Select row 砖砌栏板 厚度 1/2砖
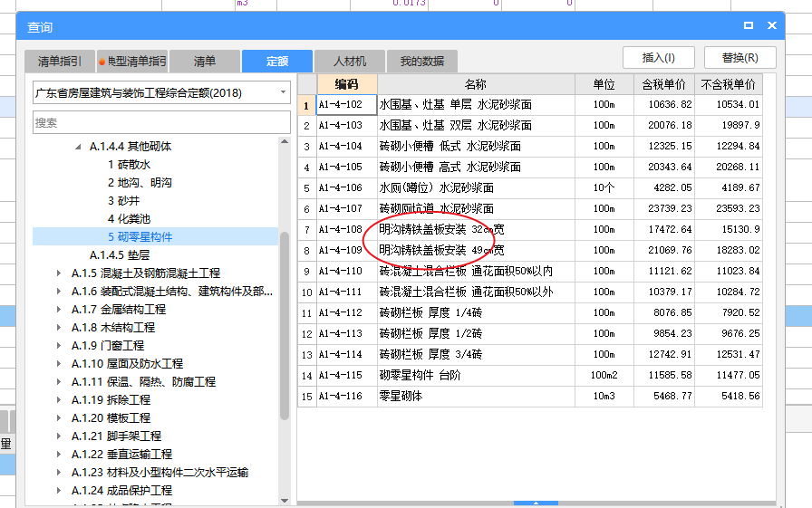 (x=530, y=333)
